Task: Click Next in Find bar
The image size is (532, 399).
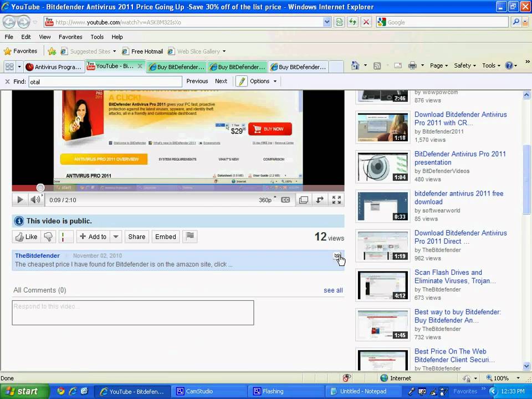Action: click(x=221, y=81)
